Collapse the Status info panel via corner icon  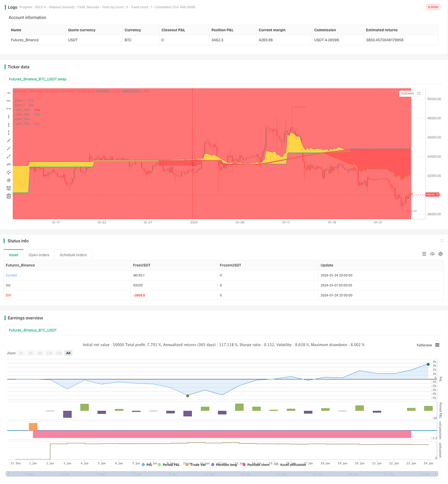[x=442, y=241]
